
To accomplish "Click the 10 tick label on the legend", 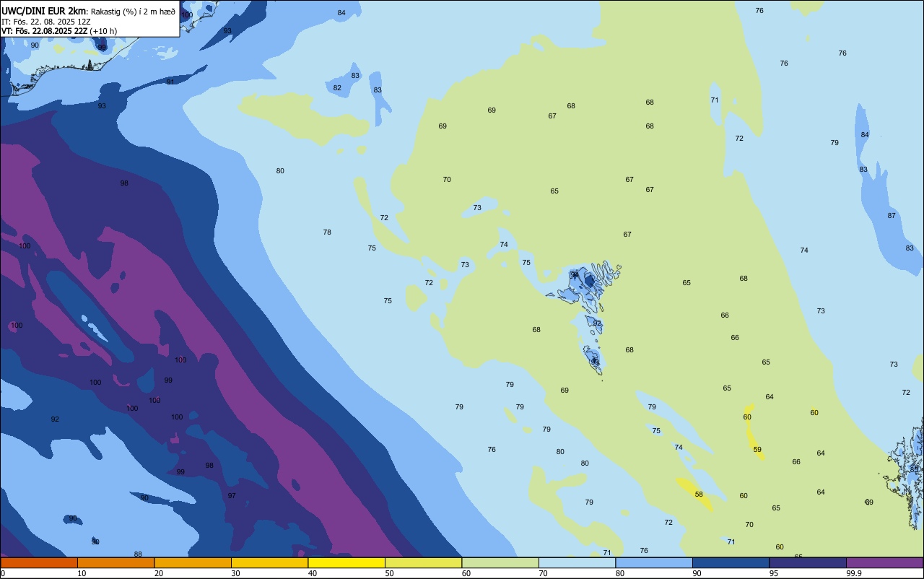I will (82, 573).
